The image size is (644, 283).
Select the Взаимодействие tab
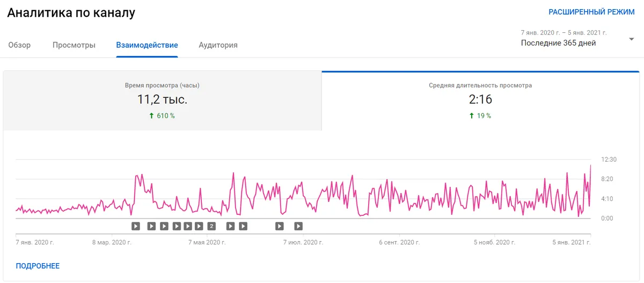(x=147, y=45)
